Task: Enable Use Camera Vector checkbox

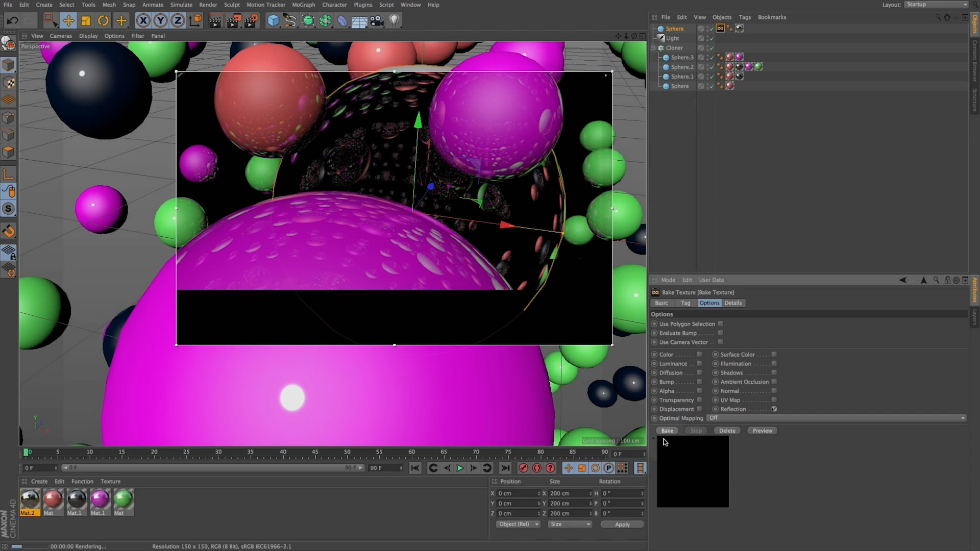Action: coord(720,342)
